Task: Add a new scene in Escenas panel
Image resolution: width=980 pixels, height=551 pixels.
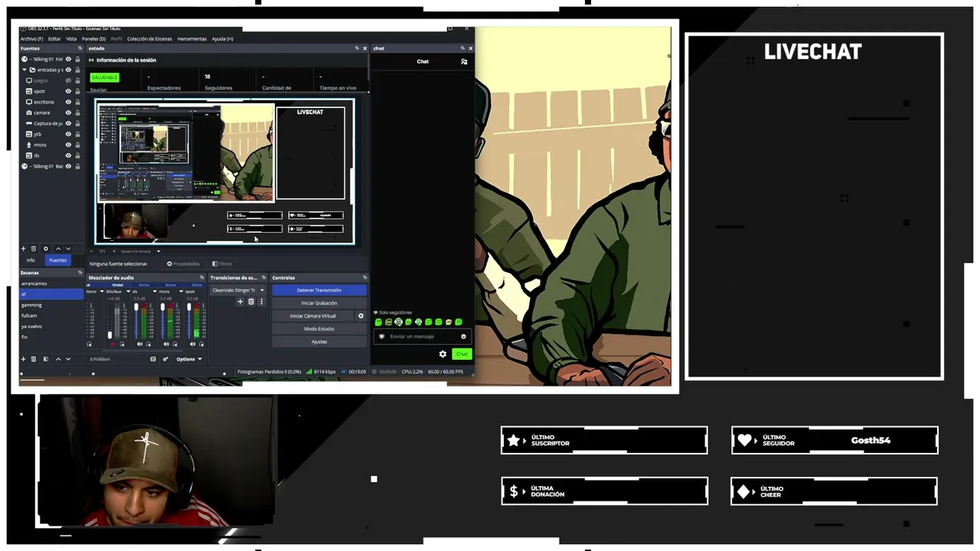Action: 23,359
